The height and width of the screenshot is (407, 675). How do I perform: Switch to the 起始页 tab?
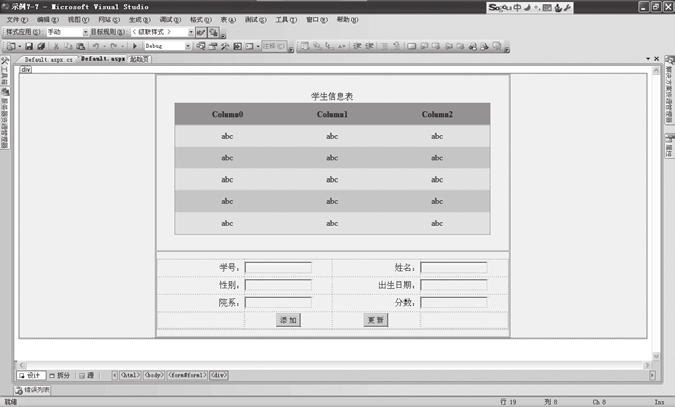139,59
